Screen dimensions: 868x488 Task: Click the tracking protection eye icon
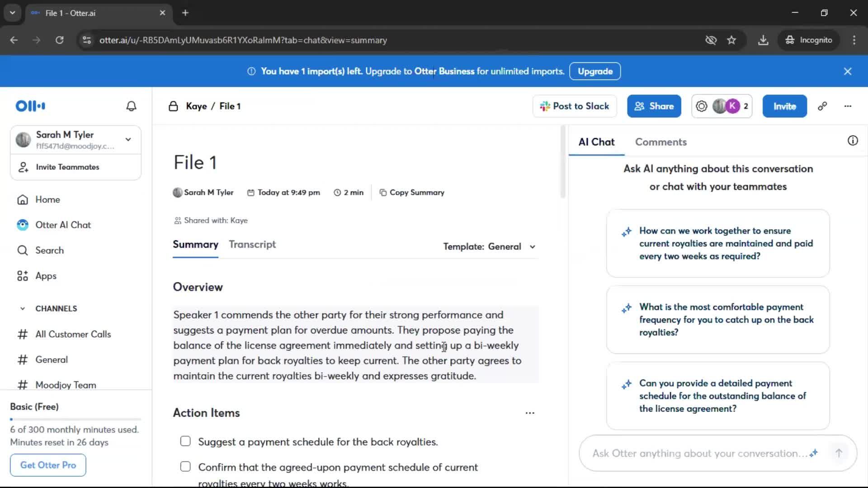pyautogui.click(x=711, y=40)
